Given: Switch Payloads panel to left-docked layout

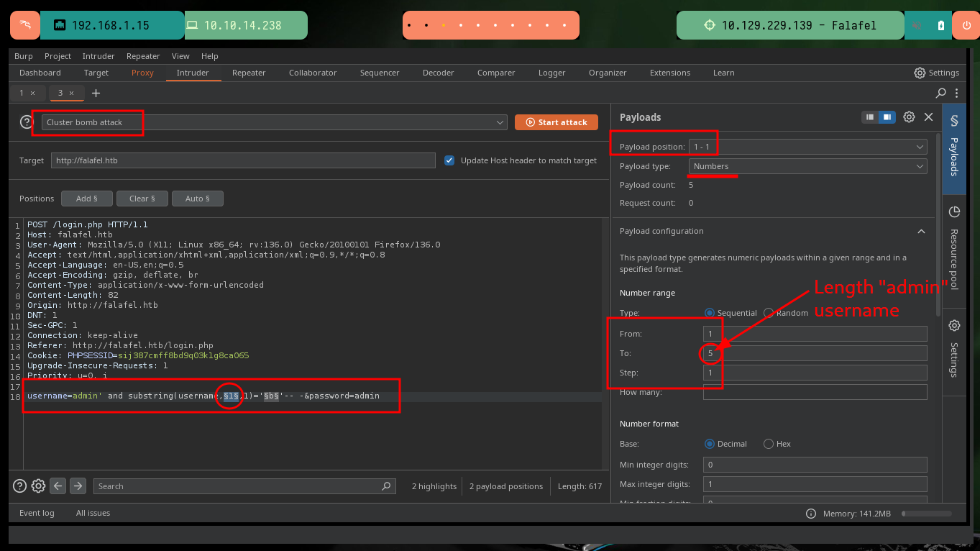Looking at the screenshot, I should [x=870, y=117].
